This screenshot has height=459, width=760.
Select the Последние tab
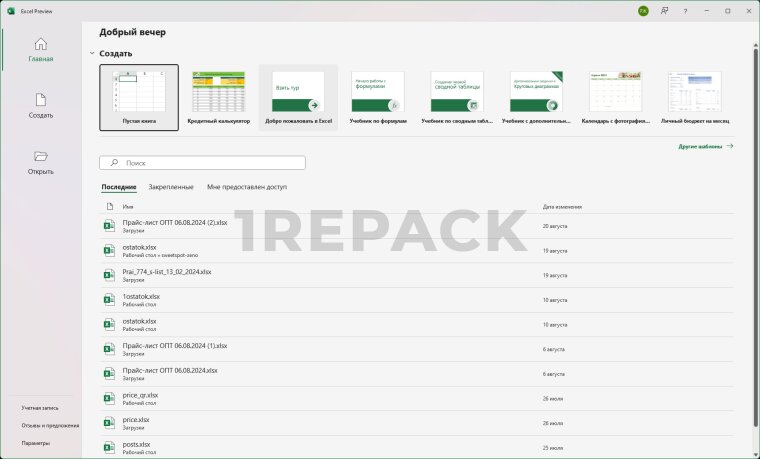pyautogui.click(x=119, y=187)
